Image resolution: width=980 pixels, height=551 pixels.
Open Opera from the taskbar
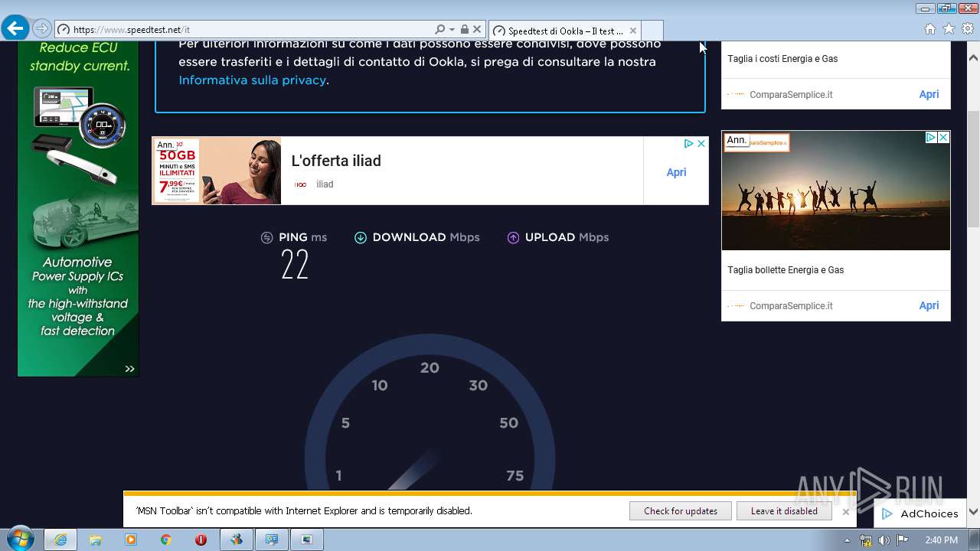(x=201, y=540)
